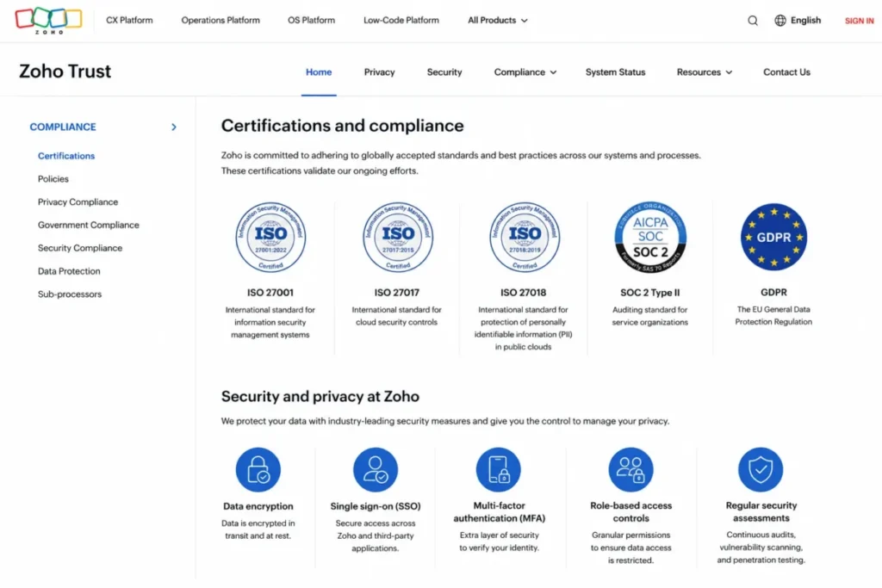Click the ISO 27018 certification badge

(525, 238)
